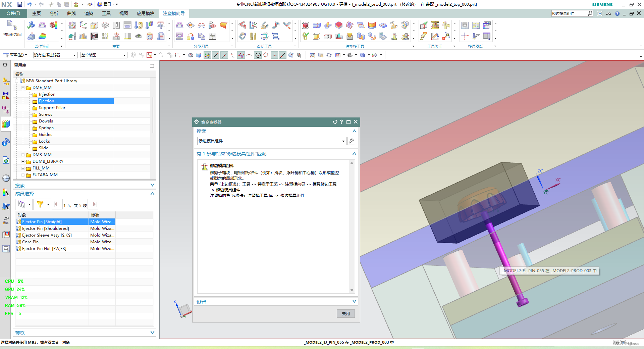Click the green knot icon in 注塑模工具 group
The width and height of the screenshot is (644, 349).
306,36
